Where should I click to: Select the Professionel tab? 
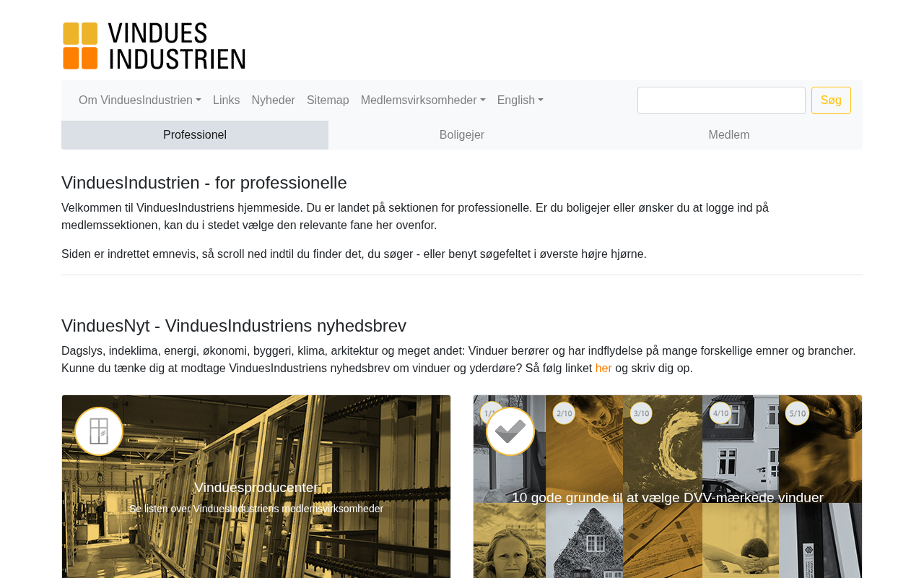195,135
